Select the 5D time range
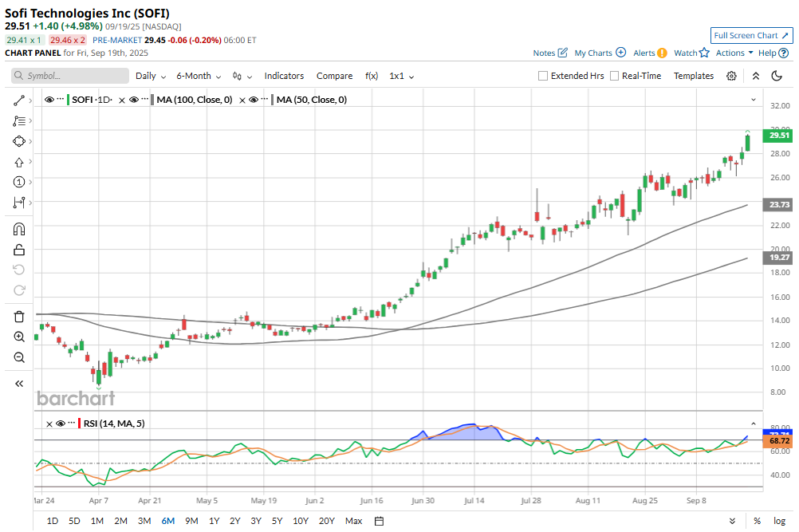 (x=74, y=521)
